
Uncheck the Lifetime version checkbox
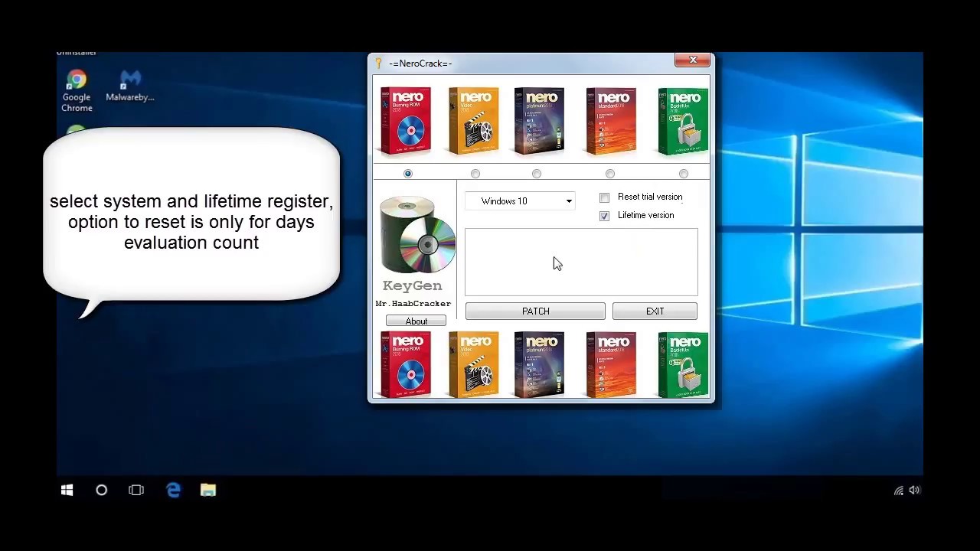click(605, 216)
